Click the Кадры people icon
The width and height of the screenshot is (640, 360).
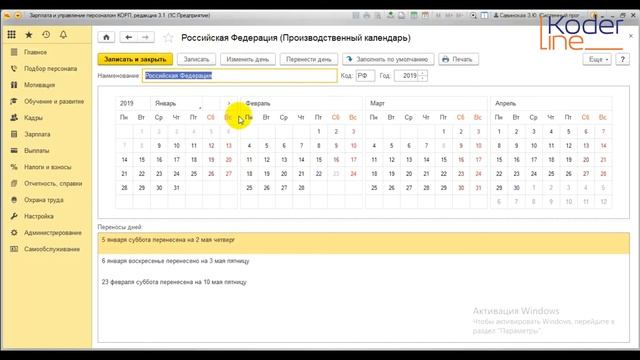[14, 118]
